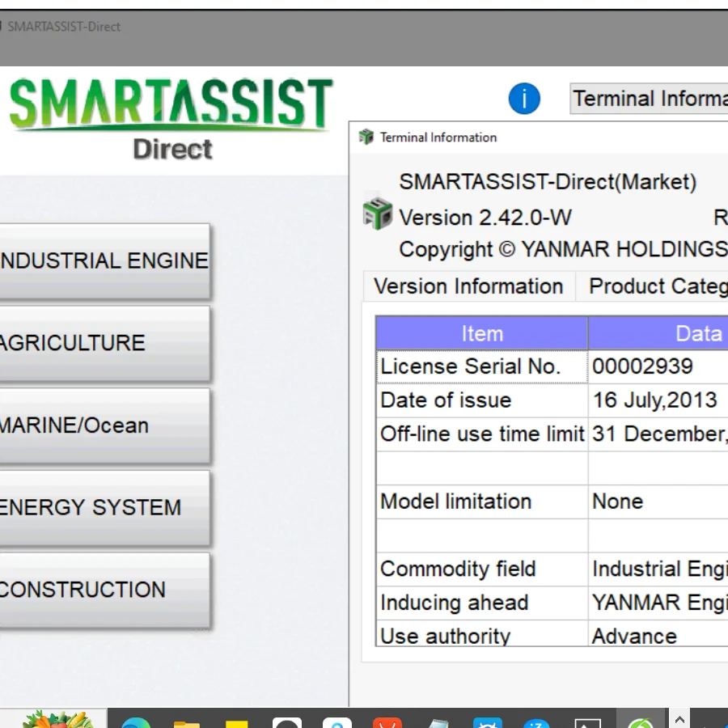The height and width of the screenshot is (728, 728).
Task: Show hidden icons via taskbar chevron
Action: [679, 720]
